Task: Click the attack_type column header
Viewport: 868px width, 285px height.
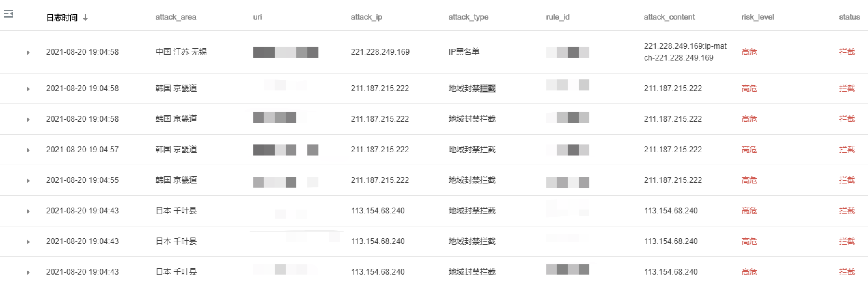Action: point(469,17)
